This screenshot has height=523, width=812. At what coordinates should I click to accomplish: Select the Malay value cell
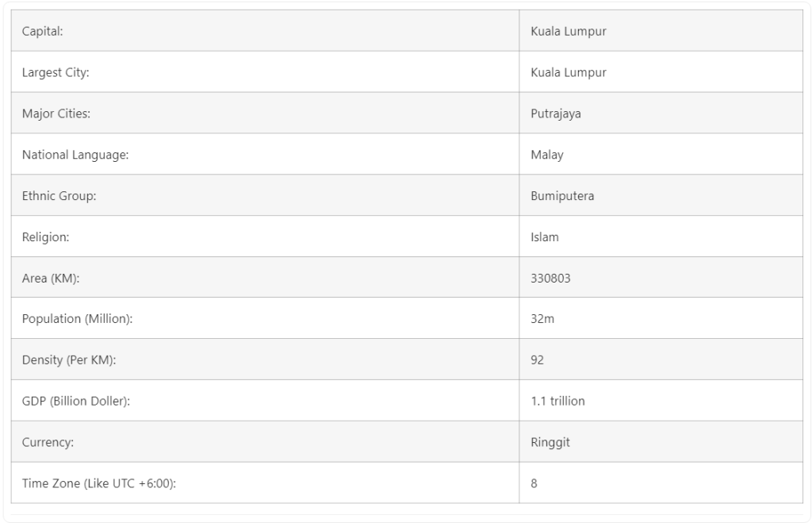point(546,155)
